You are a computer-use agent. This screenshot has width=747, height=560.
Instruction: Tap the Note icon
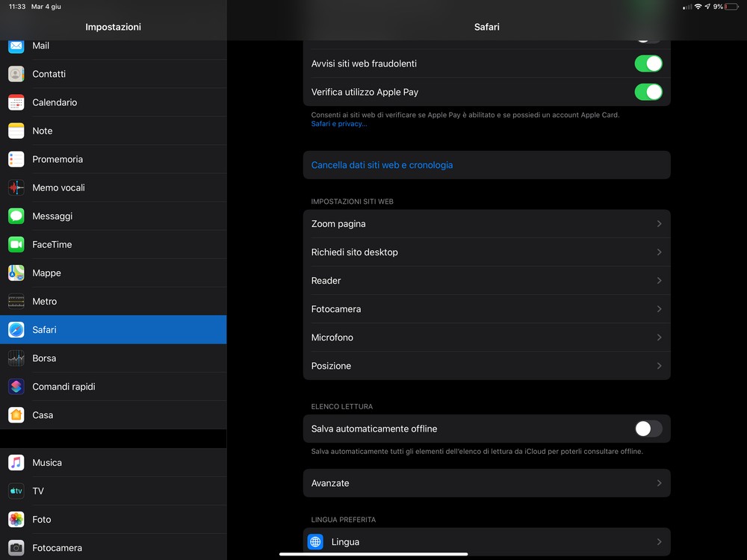tap(16, 131)
